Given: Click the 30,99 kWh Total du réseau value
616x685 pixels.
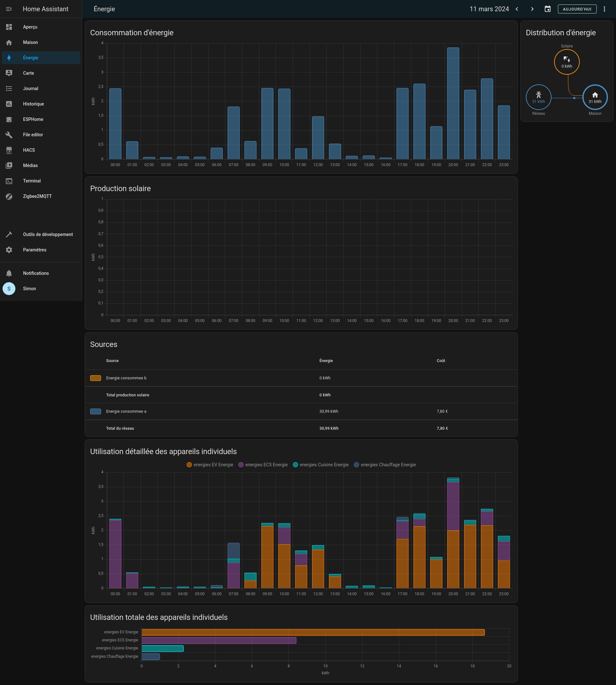Looking at the screenshot, I should [x=329, y=428].
